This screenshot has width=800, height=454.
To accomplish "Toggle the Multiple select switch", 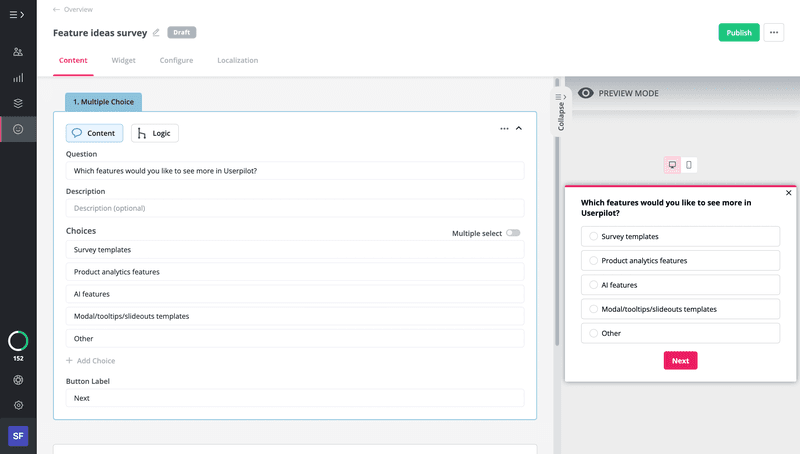I will point(513,233).
